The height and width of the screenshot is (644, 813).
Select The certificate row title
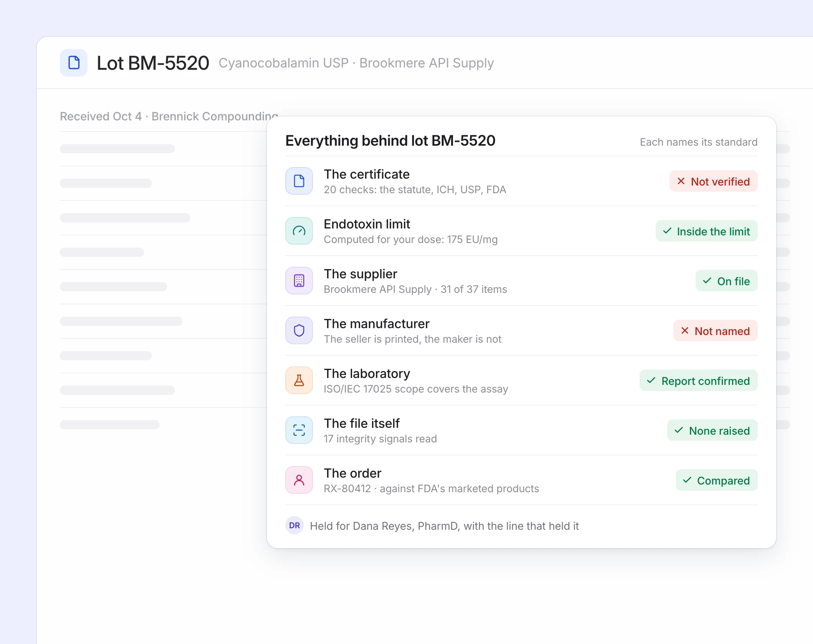tap(367, 174)
